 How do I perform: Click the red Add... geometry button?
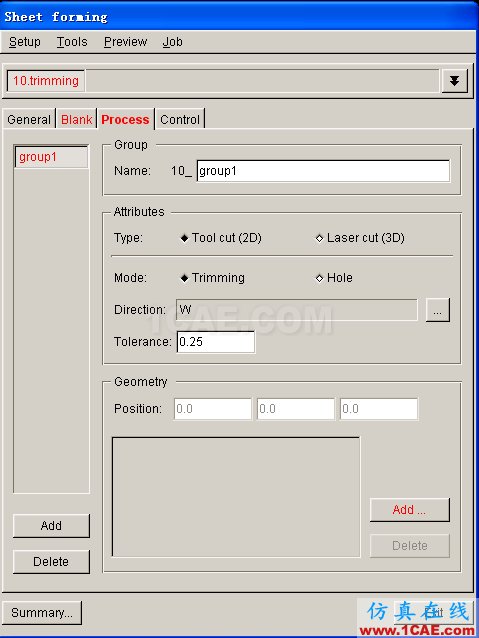[x=409, y=510]
